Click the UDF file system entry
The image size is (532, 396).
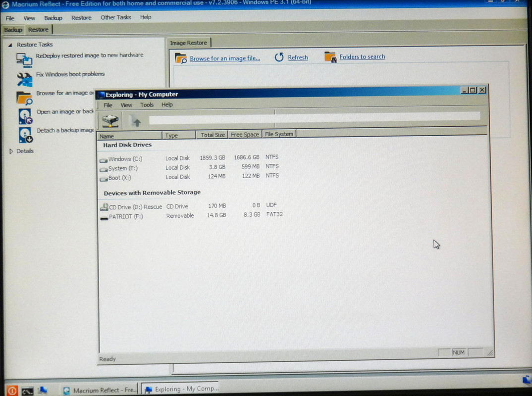pyautogui.click(x=271, y=205)
